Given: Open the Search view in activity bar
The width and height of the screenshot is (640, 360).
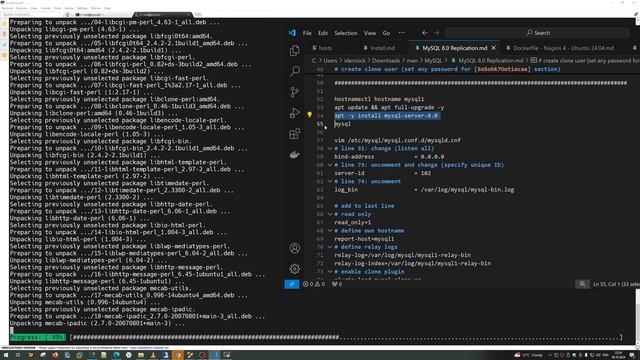Looking at the screenshot, I should coord(294,71).
